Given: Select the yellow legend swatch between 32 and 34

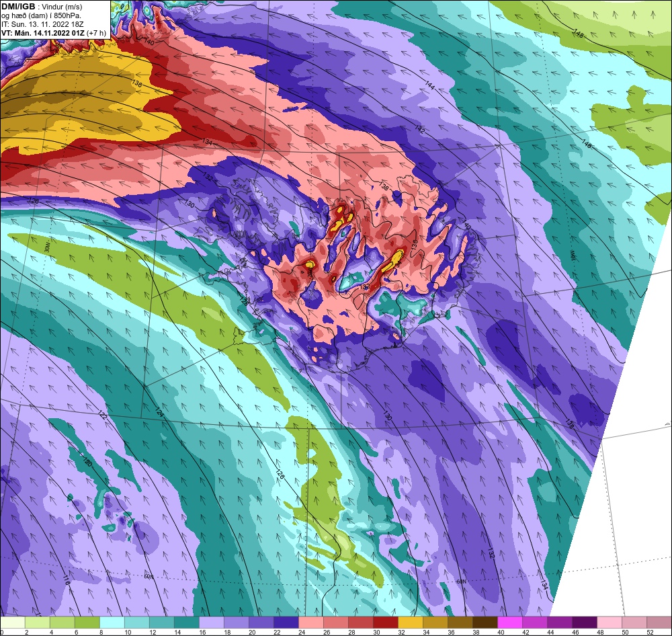Looking at the screenshot, I should click(411, 623).
